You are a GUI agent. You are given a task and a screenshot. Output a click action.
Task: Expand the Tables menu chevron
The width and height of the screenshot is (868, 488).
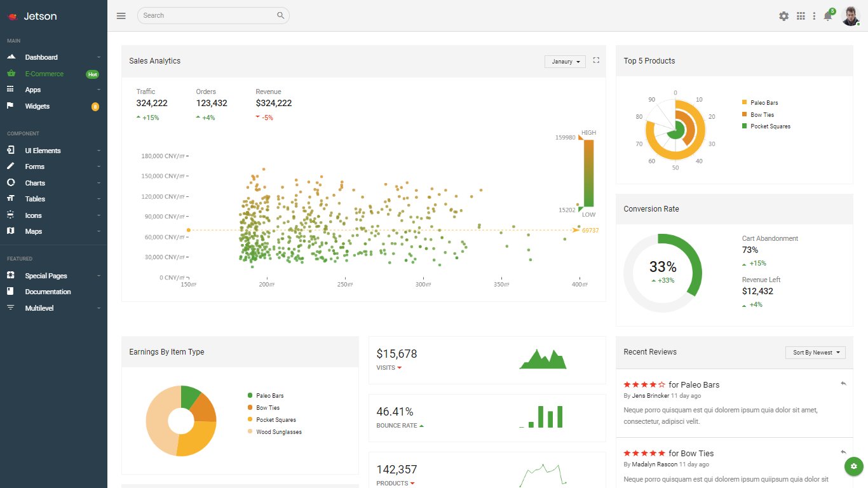[98, 199]
